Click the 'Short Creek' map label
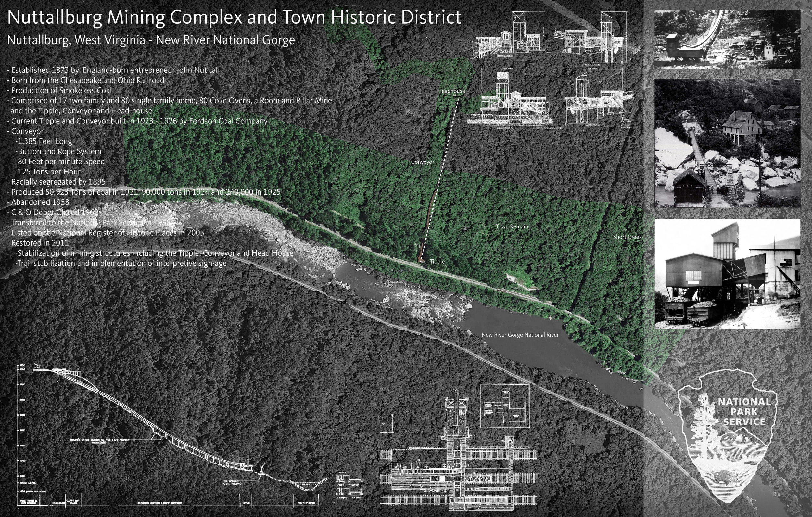Screen dimensions: 812x517 [x=627, y=237]
